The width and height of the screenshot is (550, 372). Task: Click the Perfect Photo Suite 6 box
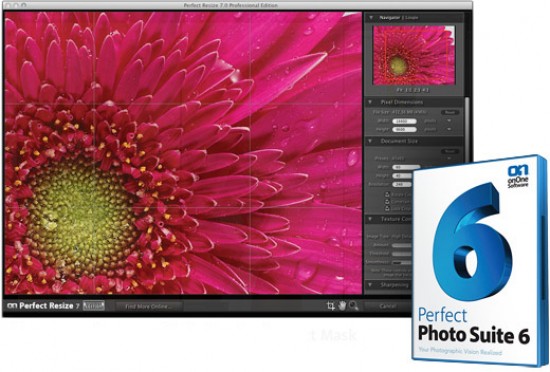(480, 262)
